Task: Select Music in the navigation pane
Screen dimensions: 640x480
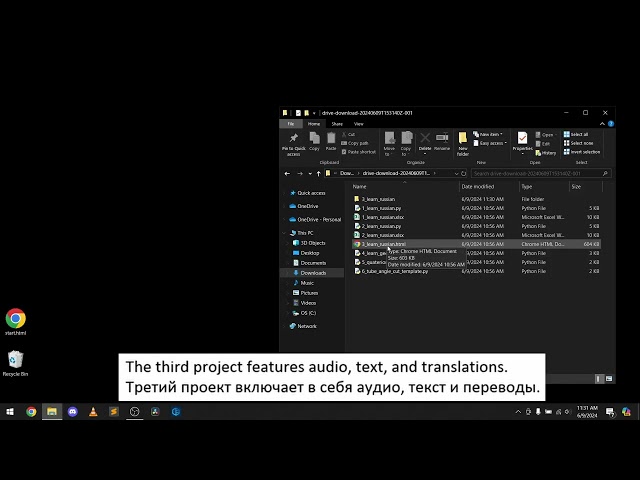Action: [303, 283]
